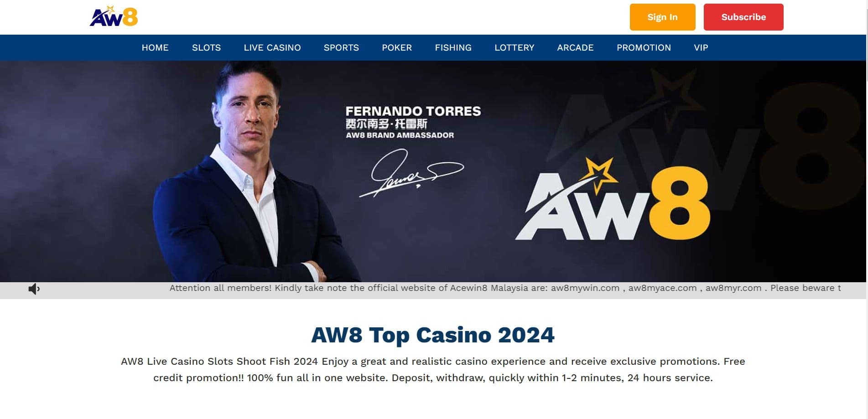
Task: Click the scrolling attention notice text
Action: click(x=505, y=288)
